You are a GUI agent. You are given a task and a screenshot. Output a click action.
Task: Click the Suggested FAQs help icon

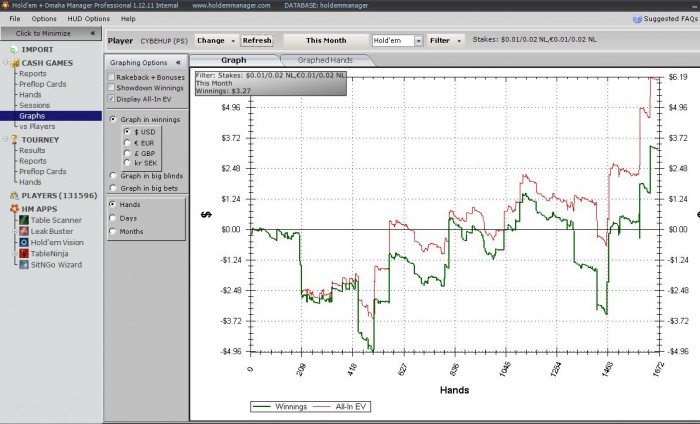[x=637, y=19]
